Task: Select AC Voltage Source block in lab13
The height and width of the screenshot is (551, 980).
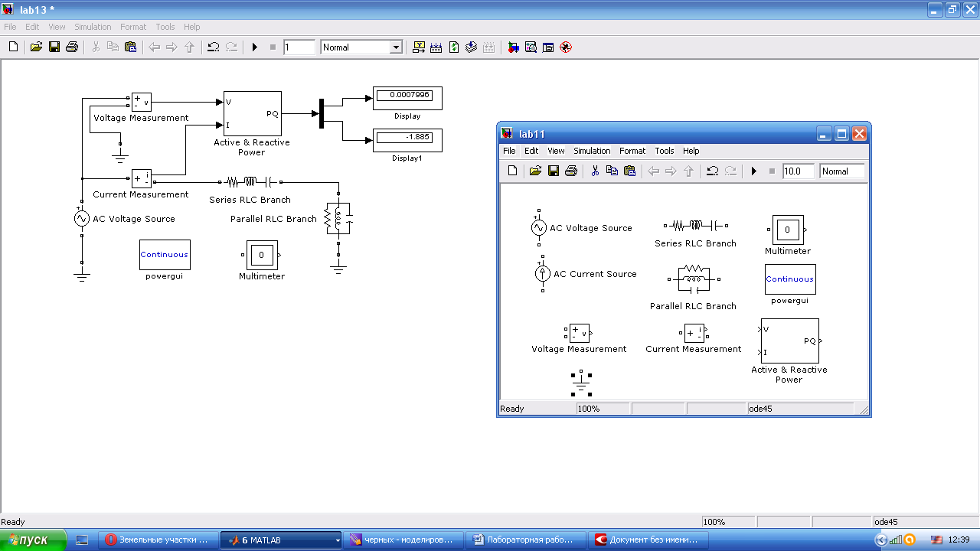Action: coord(82,219)
